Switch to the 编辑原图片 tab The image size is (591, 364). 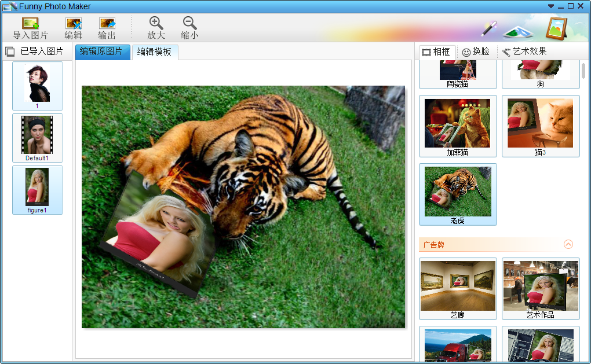coord(103,52)
